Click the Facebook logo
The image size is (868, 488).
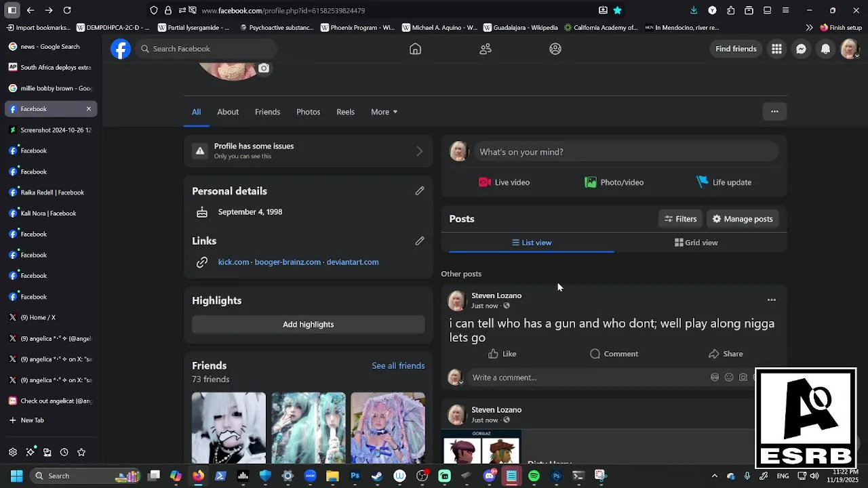coord(121,49)
